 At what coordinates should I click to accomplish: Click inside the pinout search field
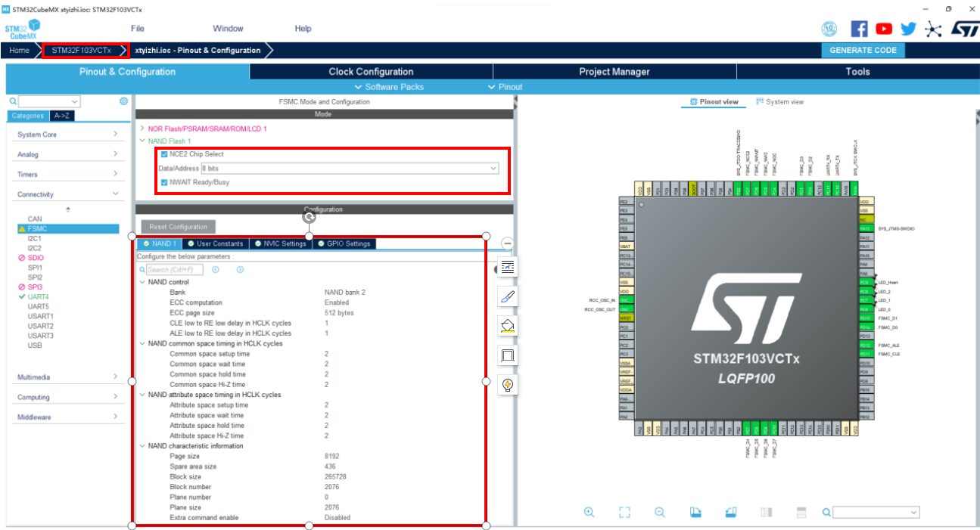click(874, 512)
